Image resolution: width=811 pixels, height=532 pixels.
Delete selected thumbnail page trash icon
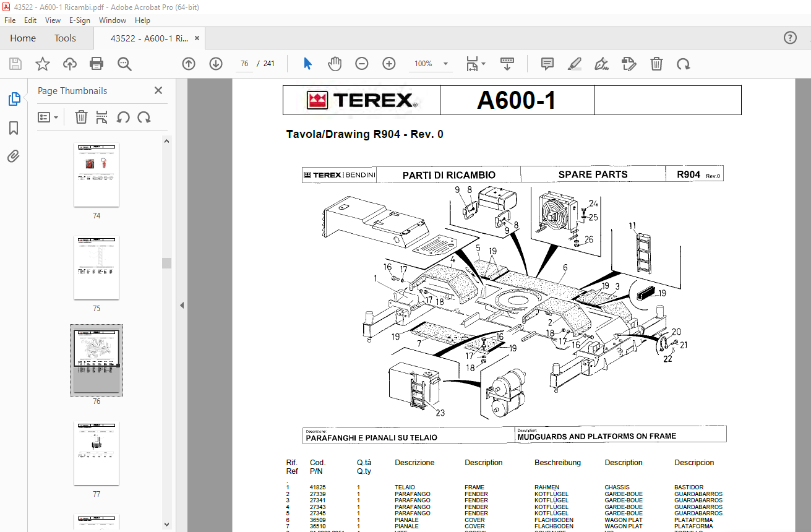click(x=81, y=117)
